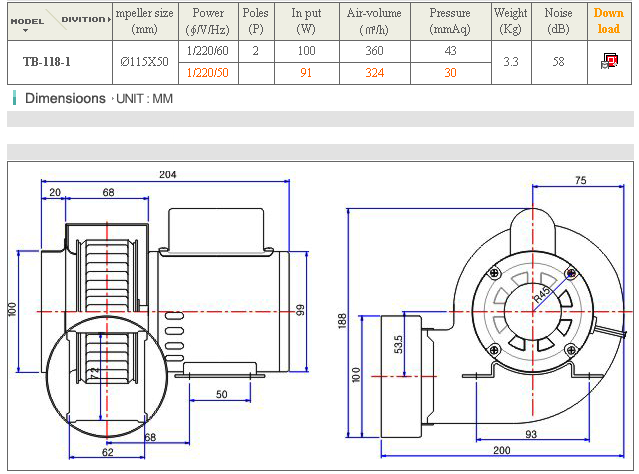
Task: Click the teal bar icon beside Dimensions heading
Action: pyautogui.click(x=14, y=98)
